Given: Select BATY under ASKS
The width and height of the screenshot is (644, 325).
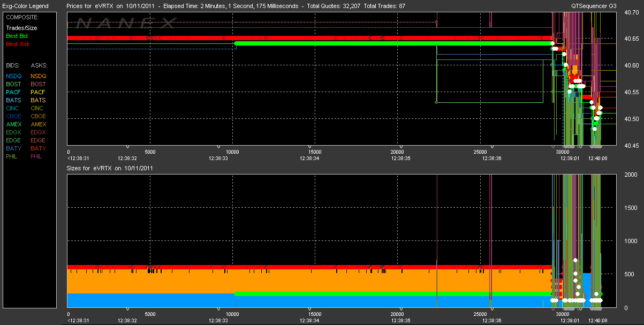Looking at the screenshot, I should click(39, 148).
